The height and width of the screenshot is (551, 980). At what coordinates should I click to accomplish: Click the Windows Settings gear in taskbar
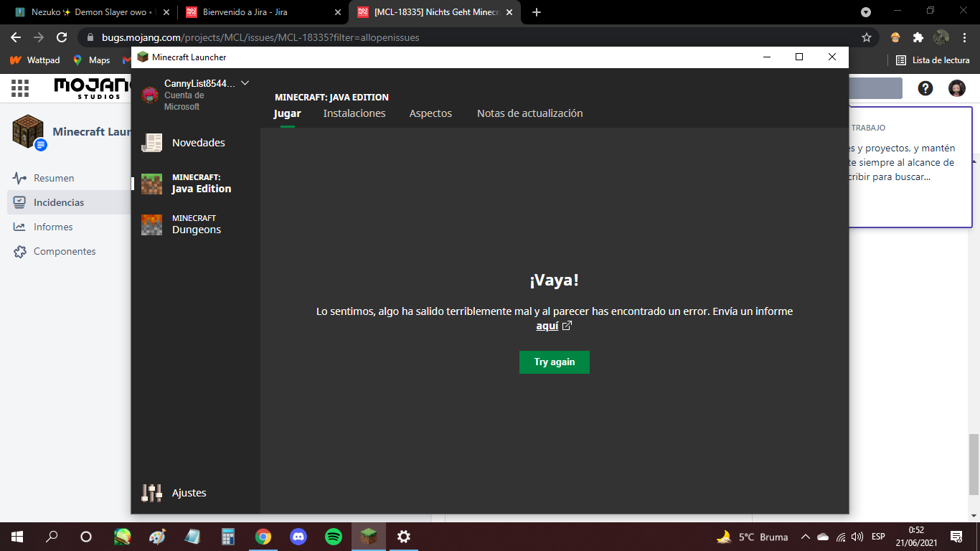(x=404, y=536)
